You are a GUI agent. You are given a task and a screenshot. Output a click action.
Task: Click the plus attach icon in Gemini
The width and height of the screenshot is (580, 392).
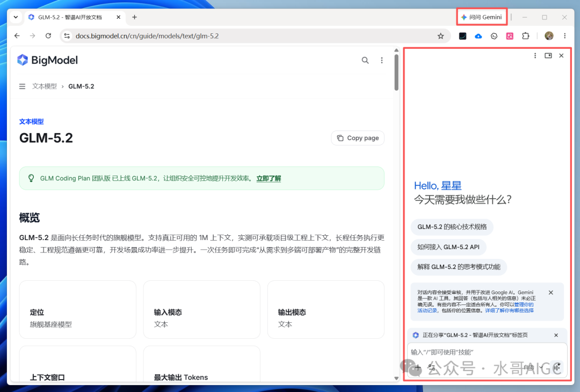pos(418,368)
